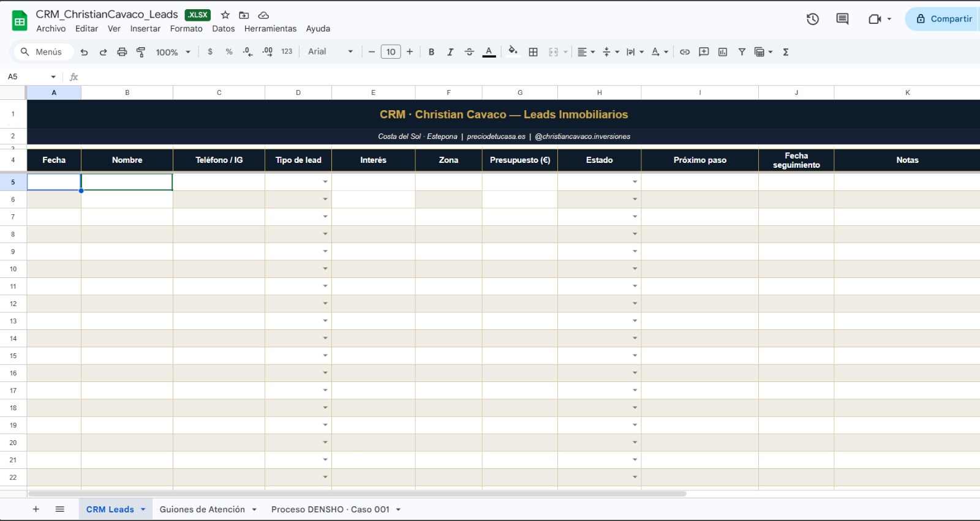
Task: Open the borders menu
Action: (533, 52)
